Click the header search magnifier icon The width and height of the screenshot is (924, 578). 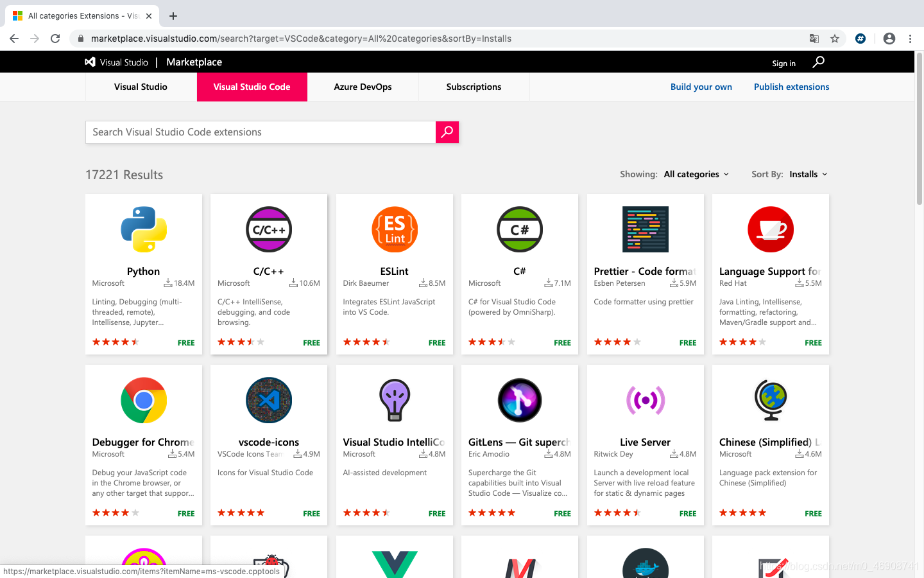pos(818,62)
